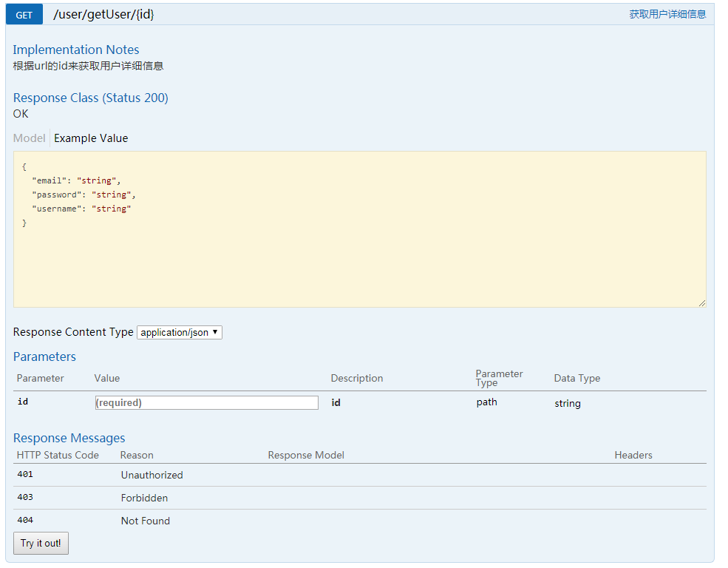Click the 404 Not Found status row
The height and width of the screenshot is (568, 728).
pyautogui.click(x=145, y=521)
